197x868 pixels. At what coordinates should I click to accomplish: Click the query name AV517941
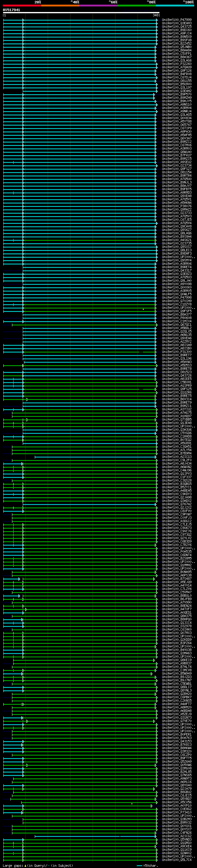(11, 10)
